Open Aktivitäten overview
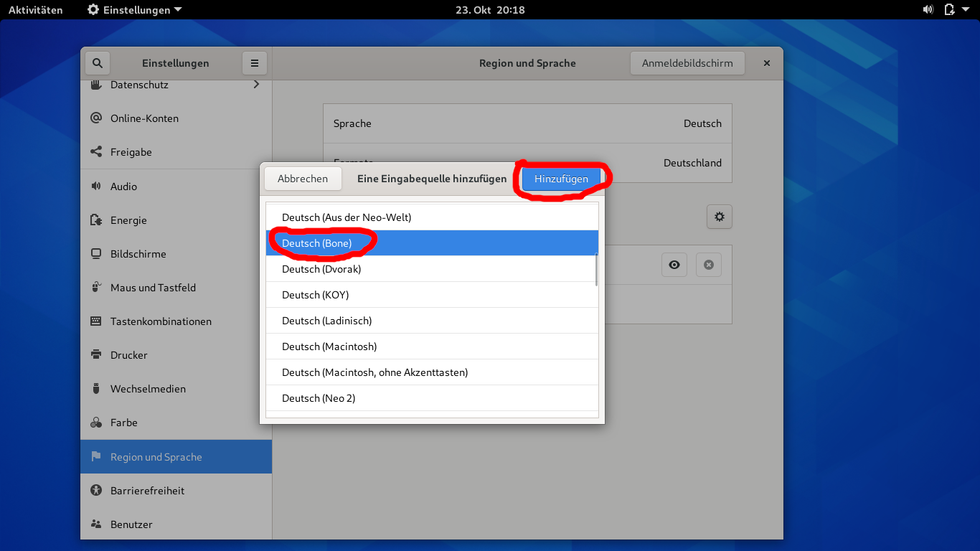This screenshot has width=980, height=551. point(36,10)
